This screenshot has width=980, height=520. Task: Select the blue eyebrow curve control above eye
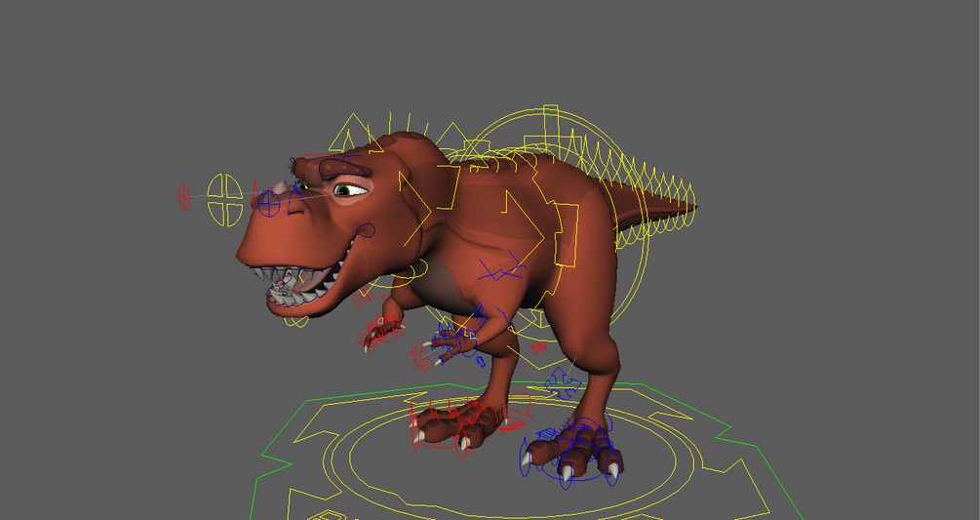(342, 167)
